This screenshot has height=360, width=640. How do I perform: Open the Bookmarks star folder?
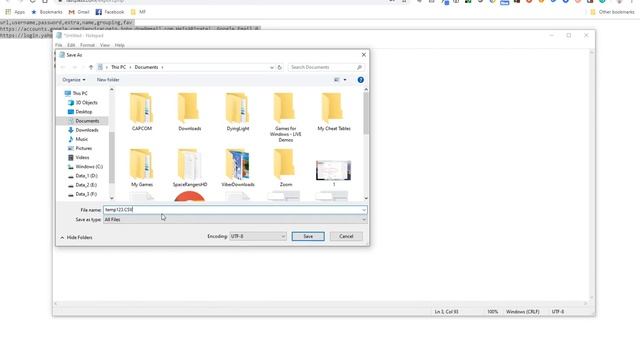(47, 12)
